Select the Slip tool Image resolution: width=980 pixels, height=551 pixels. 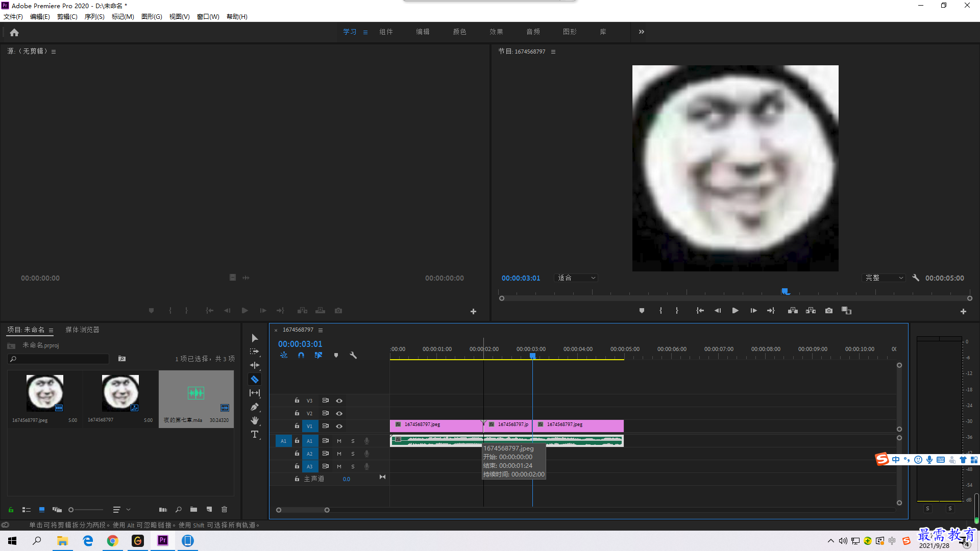[255, 393]
